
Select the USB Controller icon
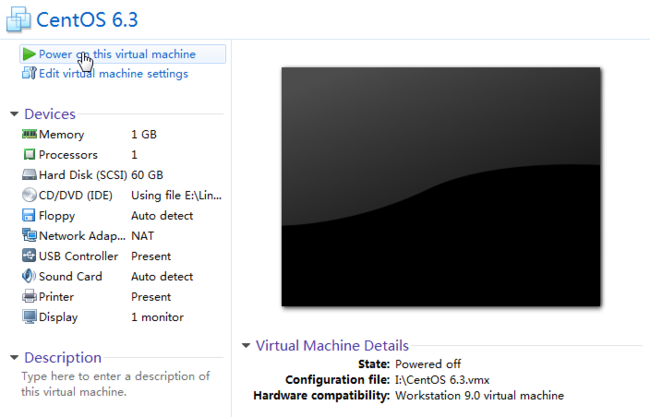29,255
